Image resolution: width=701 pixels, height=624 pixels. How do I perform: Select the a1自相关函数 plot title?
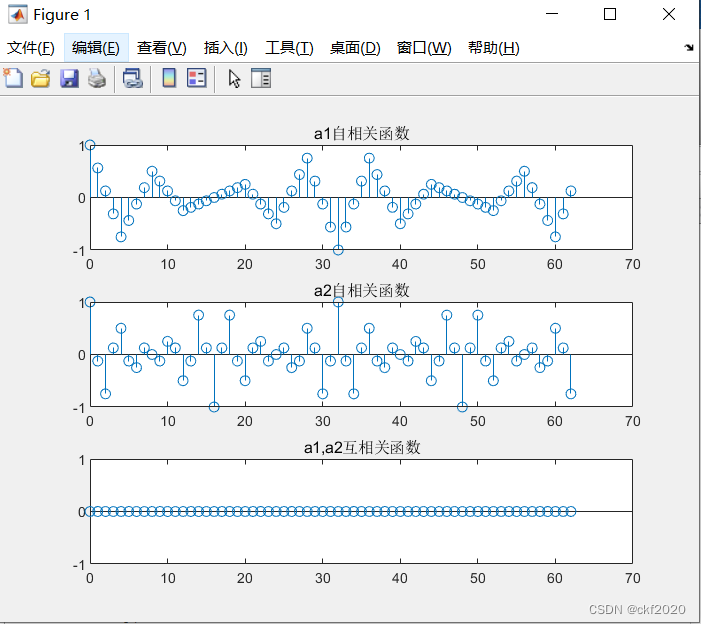(x=362, y=133)
